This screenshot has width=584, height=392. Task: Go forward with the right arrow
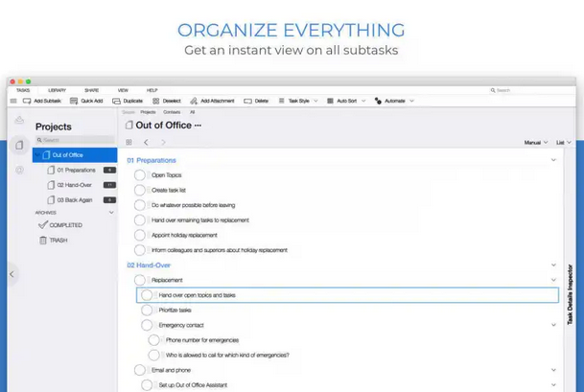(163, 142)
